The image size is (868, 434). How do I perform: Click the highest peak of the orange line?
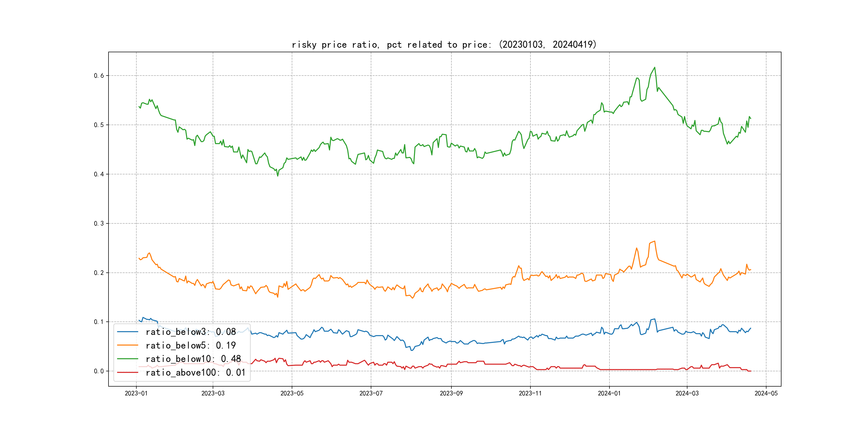[655, 241]
